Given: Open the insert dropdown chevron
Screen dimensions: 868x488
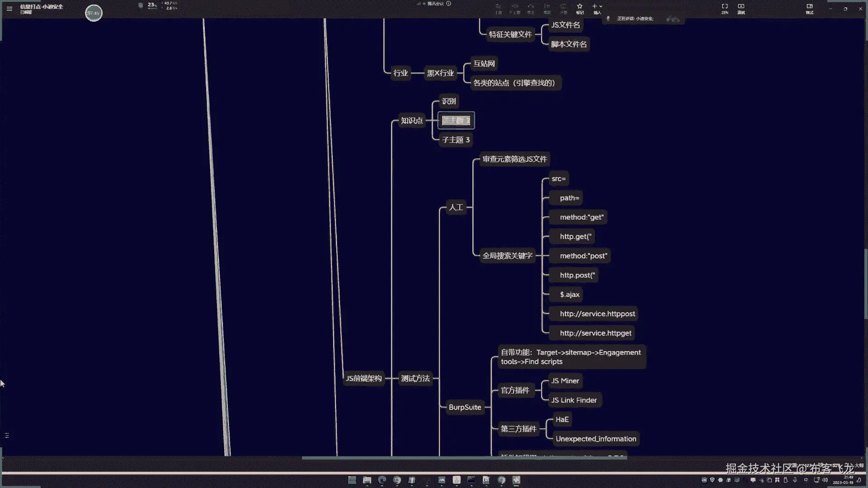Looking at the screenshot, I should 601,7.
